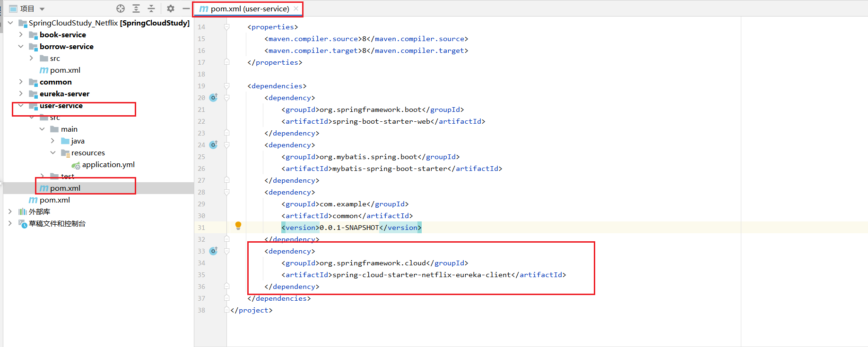This screenshot has height=347, width=868.
Task: Open the root-level pom.xml file
Action: coord(55,200)
